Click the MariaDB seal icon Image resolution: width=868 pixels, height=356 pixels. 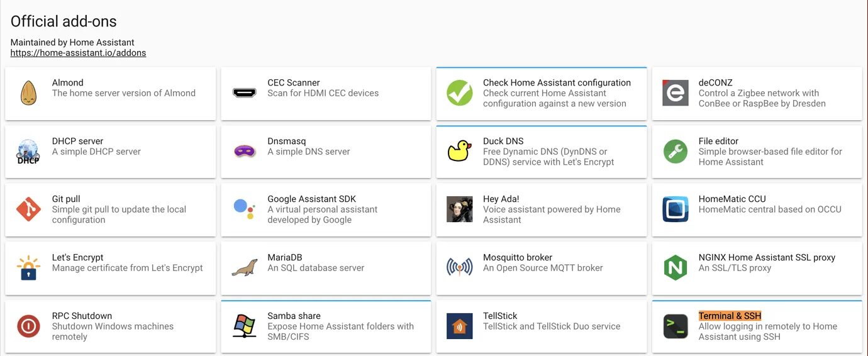click(244, 268)
